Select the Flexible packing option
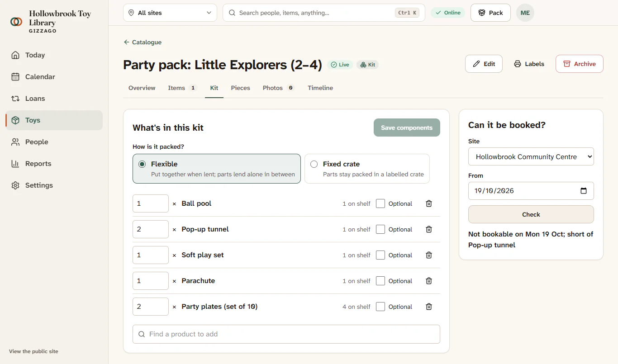The width and height of the screenshot is (618, 364). [217, 169]
